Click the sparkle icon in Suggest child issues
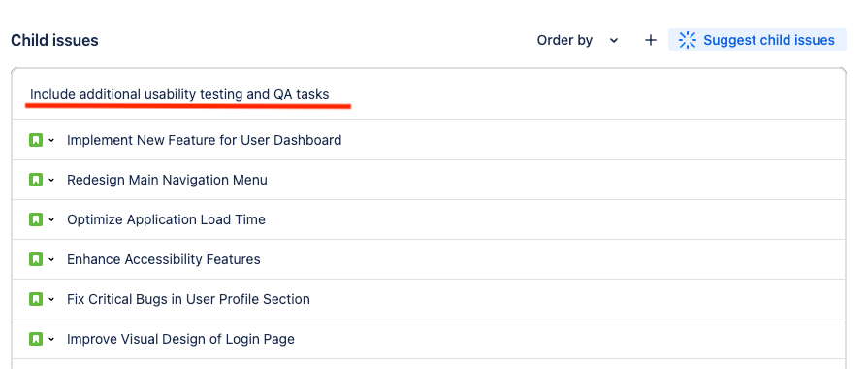The image size is (868, 369). pyautogui.click(x=687, y=40)
